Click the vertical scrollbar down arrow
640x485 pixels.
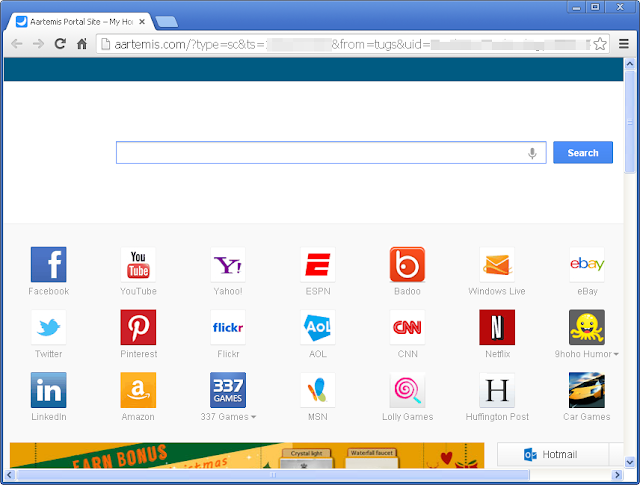pyautogui.click(x=629, y=463)
